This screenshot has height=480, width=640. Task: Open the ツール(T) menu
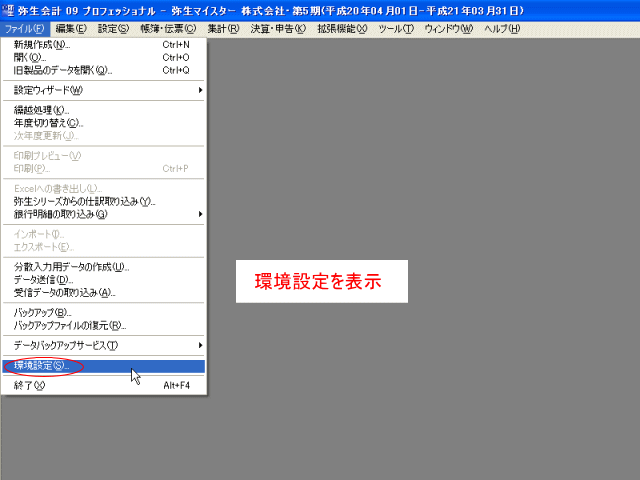tap(396, 29)
